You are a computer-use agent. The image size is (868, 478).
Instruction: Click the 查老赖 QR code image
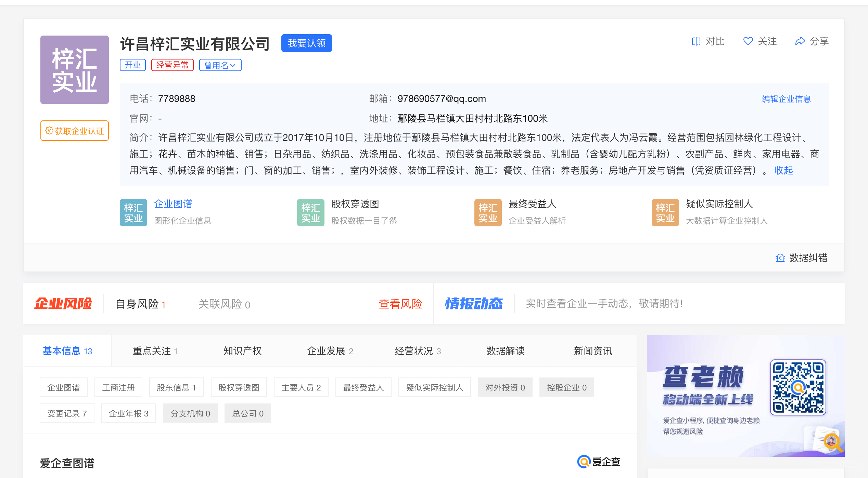798,387
